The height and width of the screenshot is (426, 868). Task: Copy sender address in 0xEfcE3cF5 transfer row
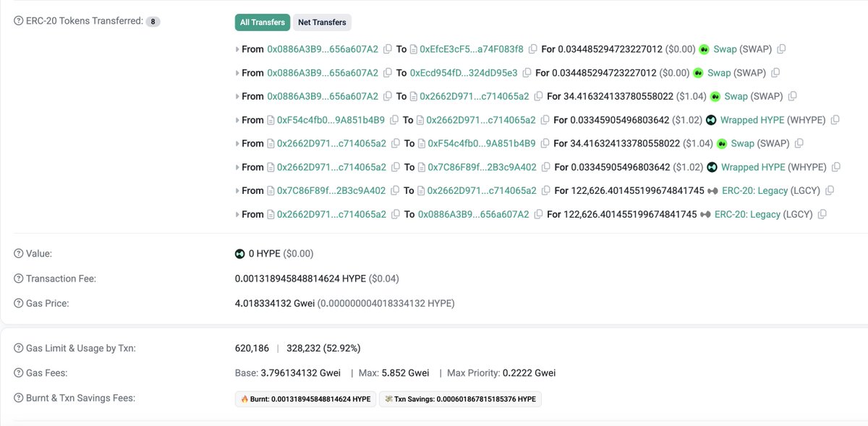pos(388,49)
